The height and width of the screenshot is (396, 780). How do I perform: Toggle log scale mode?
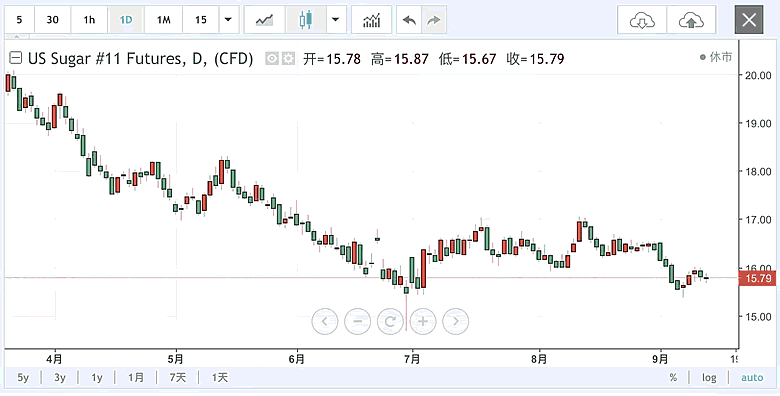coord(709,378)
